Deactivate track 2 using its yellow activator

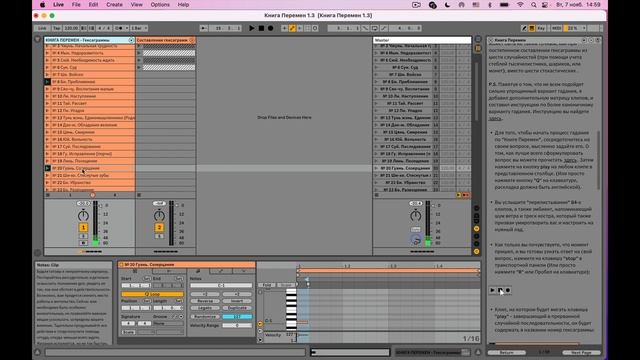159,227
